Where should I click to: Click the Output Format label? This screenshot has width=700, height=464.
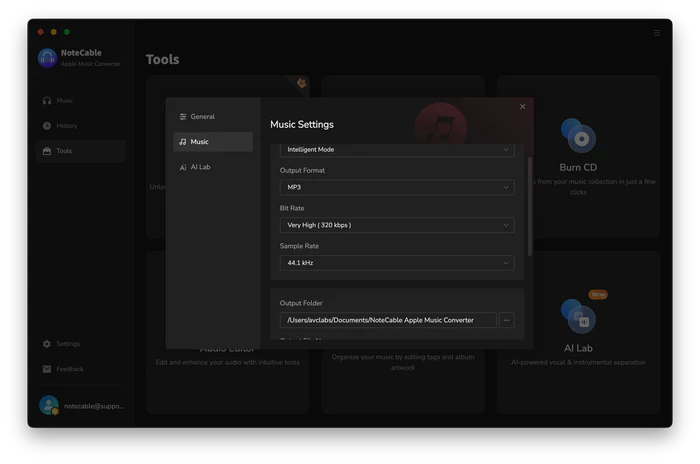click(x=302, y=171)
